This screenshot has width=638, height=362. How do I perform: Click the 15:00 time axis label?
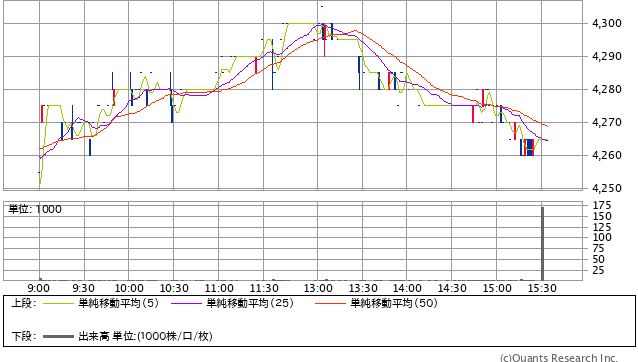point(497,288)
